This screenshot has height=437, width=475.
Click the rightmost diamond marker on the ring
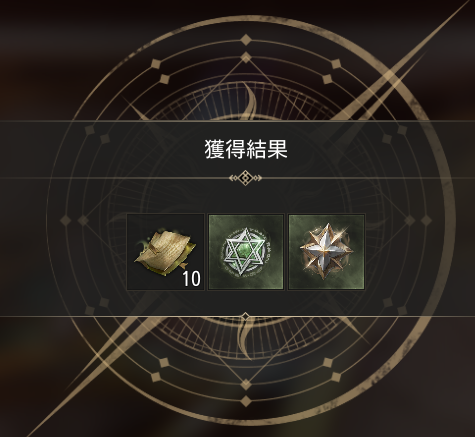[426, 220]
